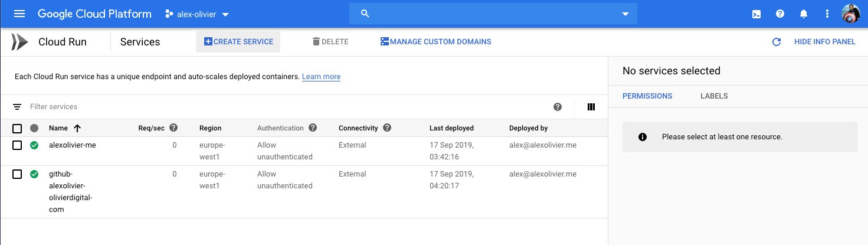The height and width of the screenshot is (245, 868).
Task: Click the Req/sec help icon
Action: tap(173, 128)
